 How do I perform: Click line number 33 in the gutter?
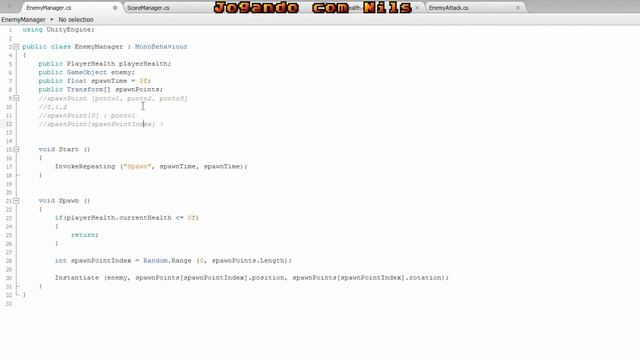[9, 304]
